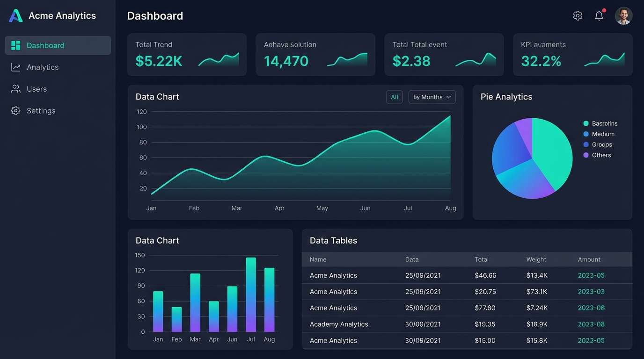The image size is (644, 359).
Task: Expand the profile avatar menu
Action: [623, 15]
